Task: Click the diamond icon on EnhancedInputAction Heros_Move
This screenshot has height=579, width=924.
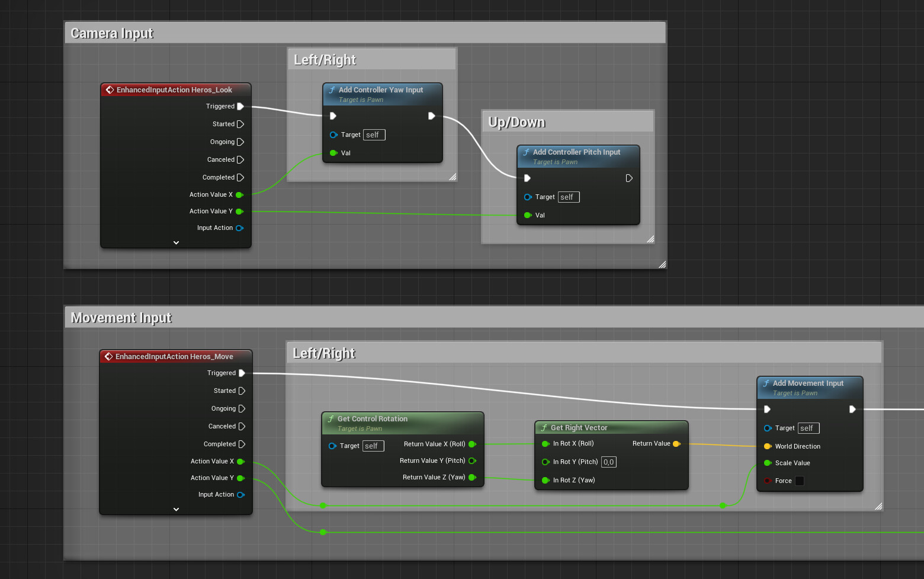Action: pyautogui.click(x=110, y=356)
